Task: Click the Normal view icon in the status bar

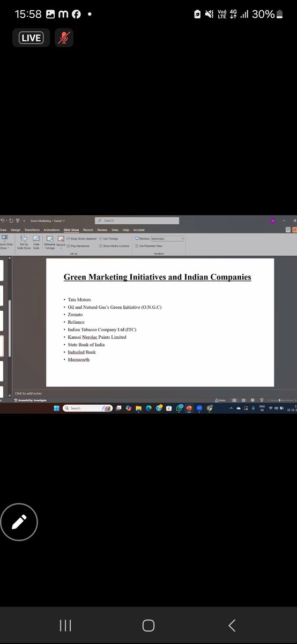Action: 234,400
